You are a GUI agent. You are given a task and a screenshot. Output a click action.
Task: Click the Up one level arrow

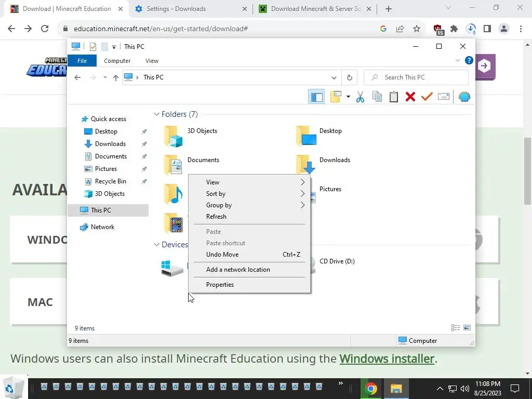coord(116,78)
